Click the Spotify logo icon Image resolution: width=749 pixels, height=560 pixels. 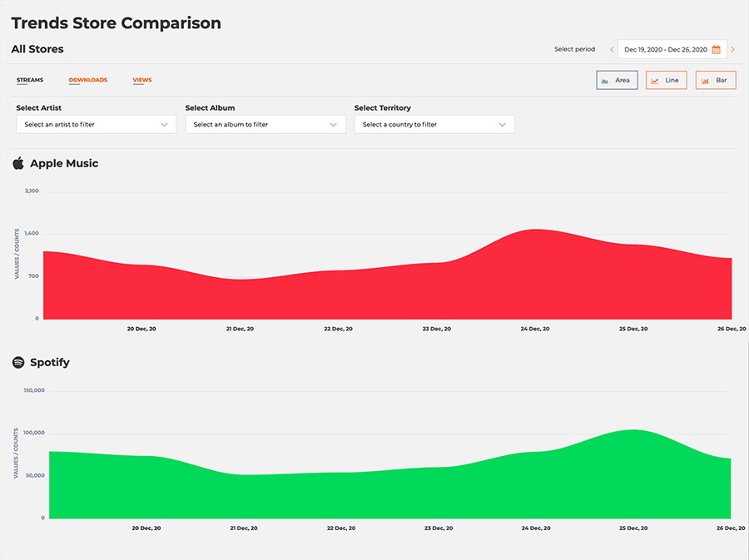(18, 363)
